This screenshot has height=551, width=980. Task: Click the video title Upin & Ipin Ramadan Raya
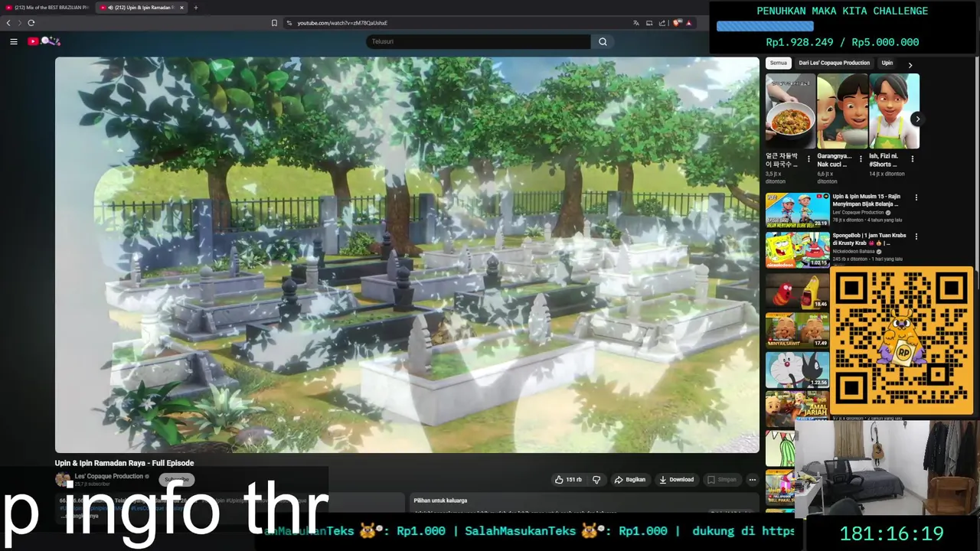(124, 463)
